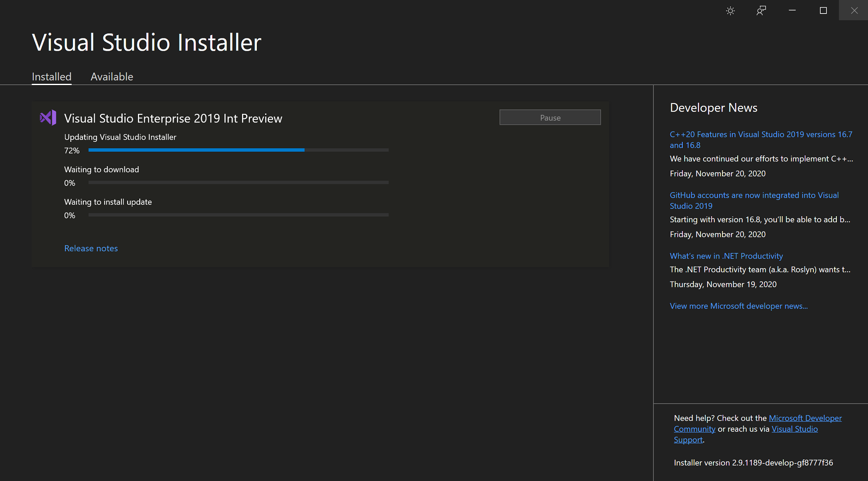Click the Developer News heading
Viewport: 868px width, 481px height.
(713, 108)
